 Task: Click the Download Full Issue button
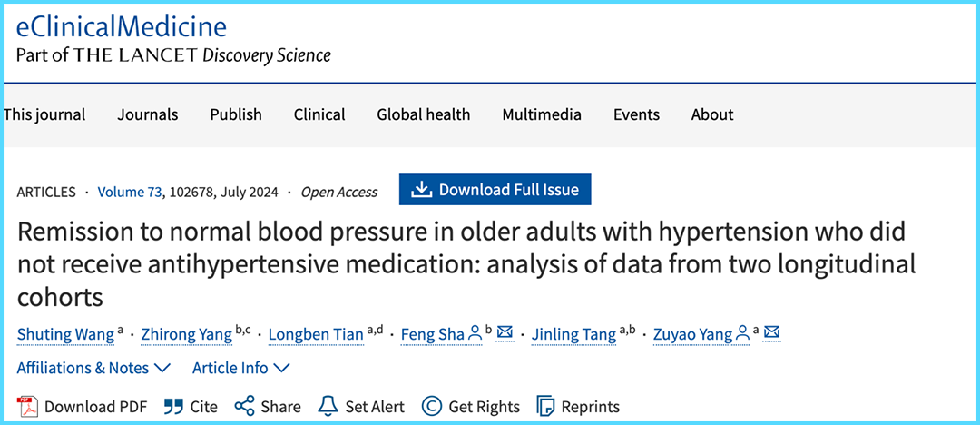[495, 190]
